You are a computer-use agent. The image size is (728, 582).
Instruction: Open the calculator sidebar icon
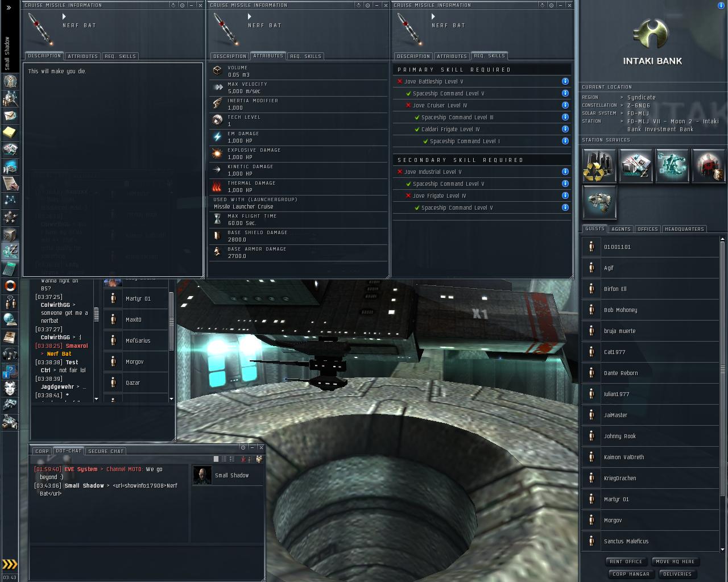click(10, 268)
